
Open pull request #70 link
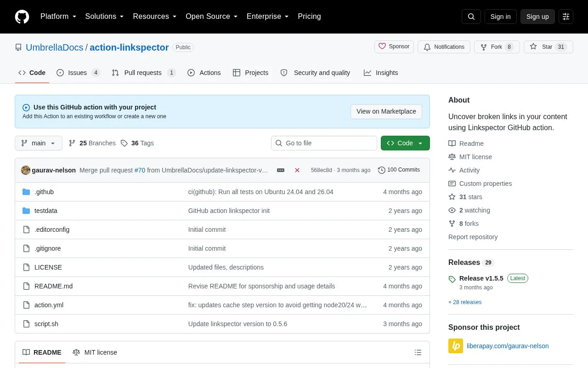point(140,170)
